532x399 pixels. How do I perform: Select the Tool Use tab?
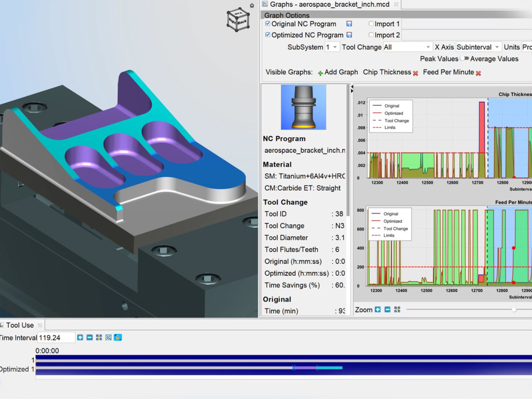[x=20, y=325]
